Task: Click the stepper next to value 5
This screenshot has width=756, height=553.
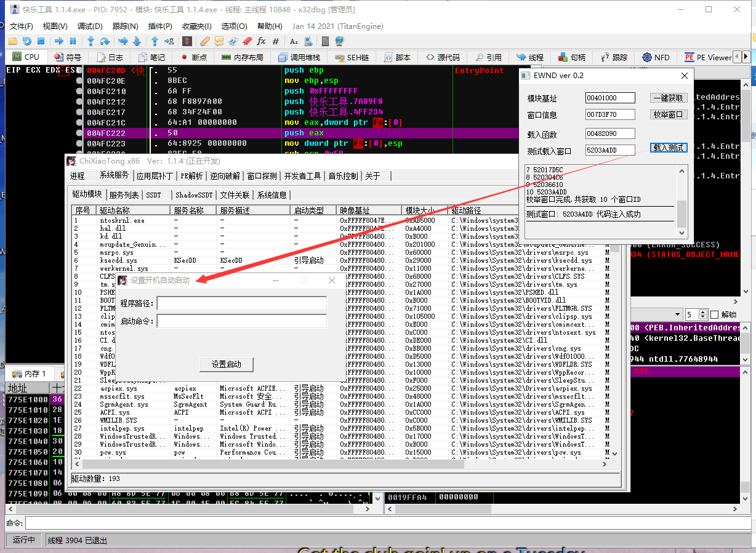Action: point(704,314)
